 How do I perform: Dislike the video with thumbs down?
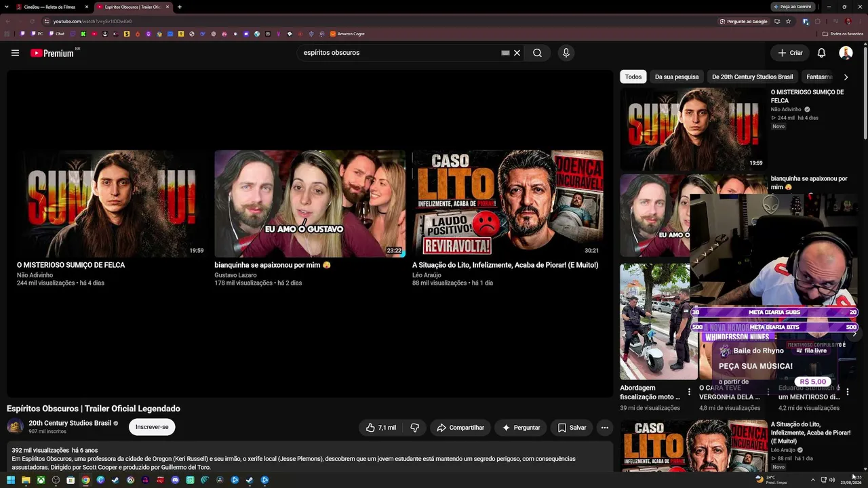point(414,428)
